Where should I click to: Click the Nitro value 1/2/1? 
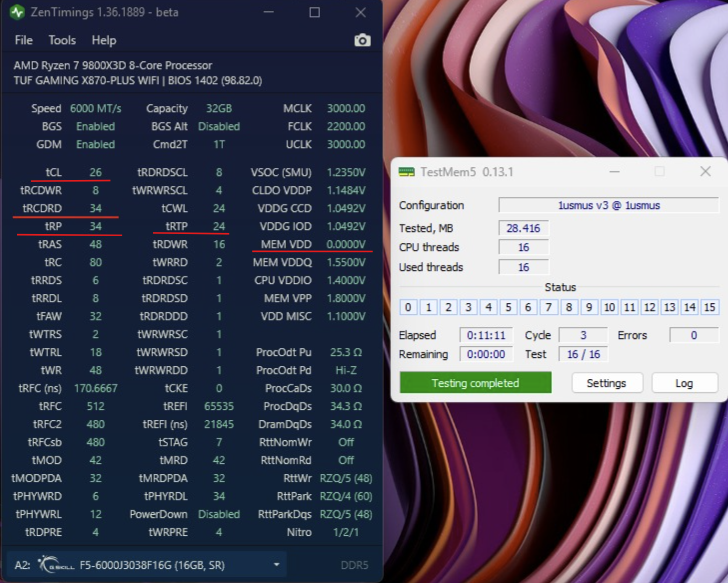pos(346,532)
